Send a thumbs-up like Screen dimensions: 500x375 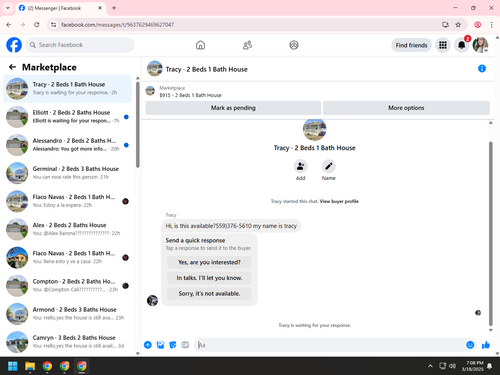tap(486, 345)
